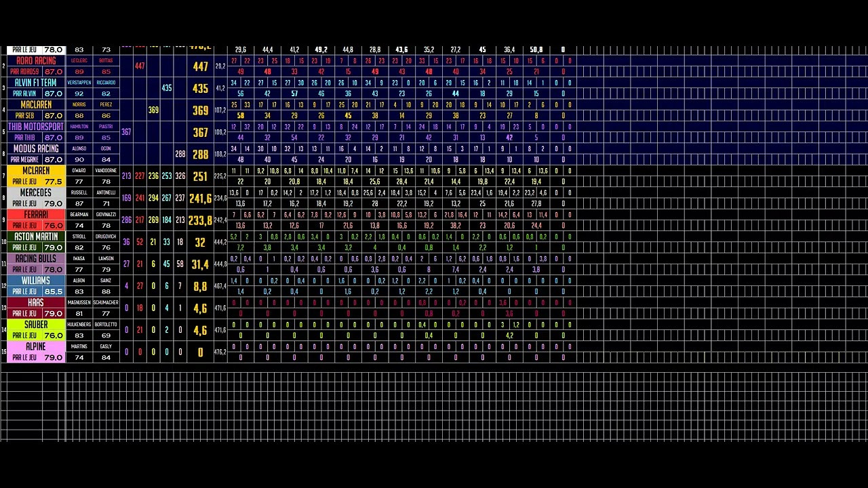
Task: Click the RICCIARDO driver cell
Action: pyautogui.click(x=106, y=83)
